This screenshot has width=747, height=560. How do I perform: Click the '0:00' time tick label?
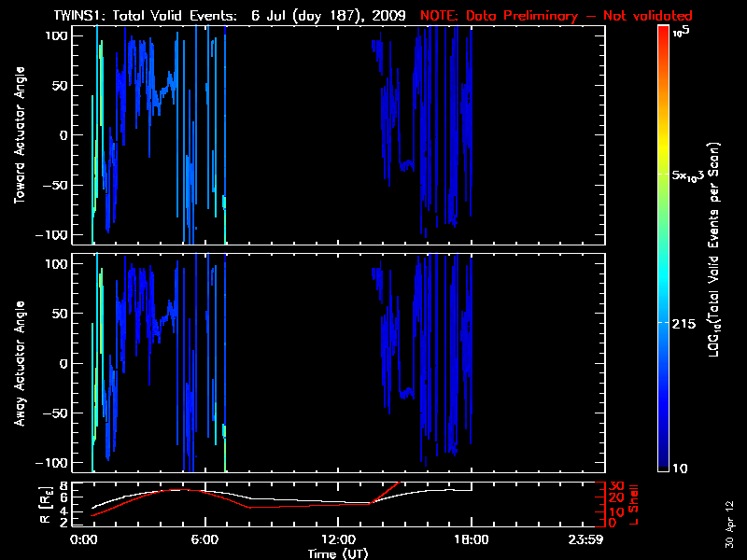coord(85,539)
